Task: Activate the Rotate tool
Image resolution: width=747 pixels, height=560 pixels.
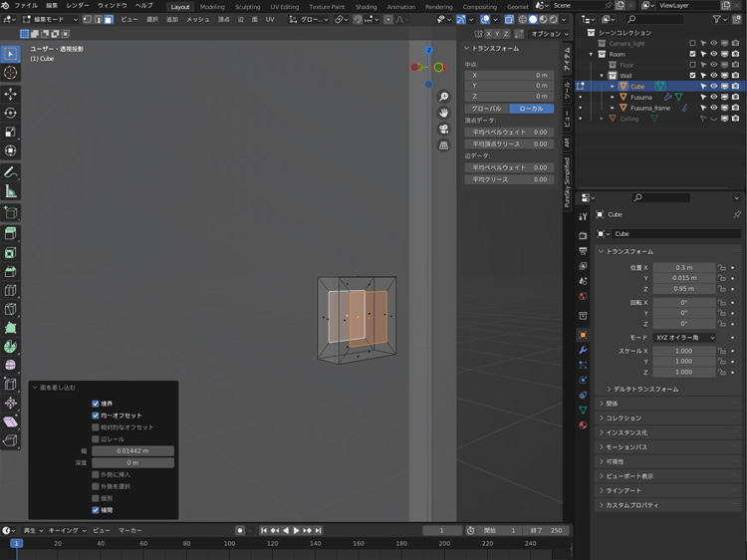Action: coord(11,113)
